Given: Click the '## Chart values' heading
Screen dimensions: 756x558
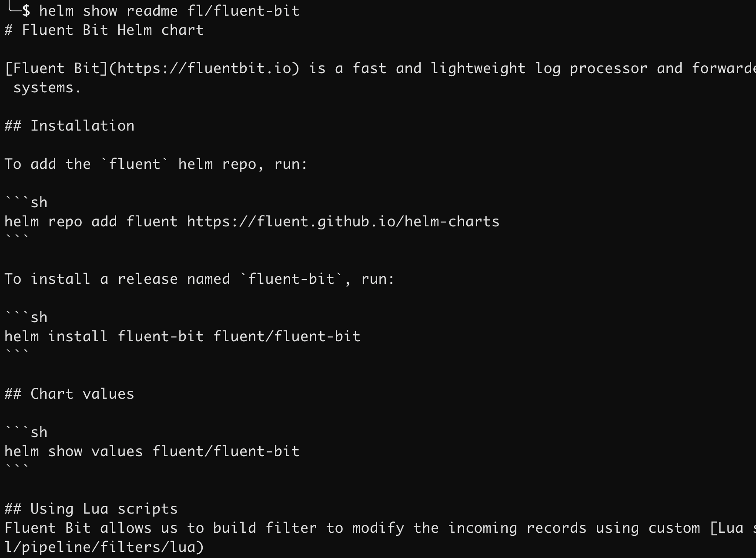Looking at the screenshot, I should pos(70,394).
